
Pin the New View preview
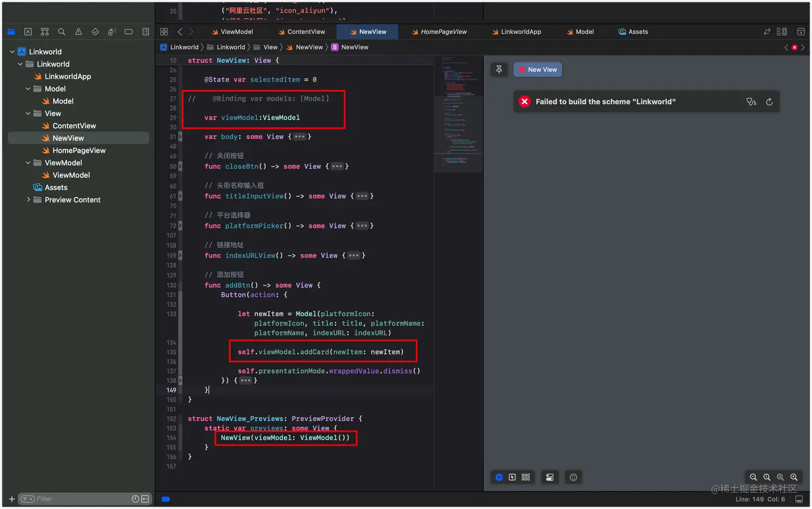tap(499, 69)
